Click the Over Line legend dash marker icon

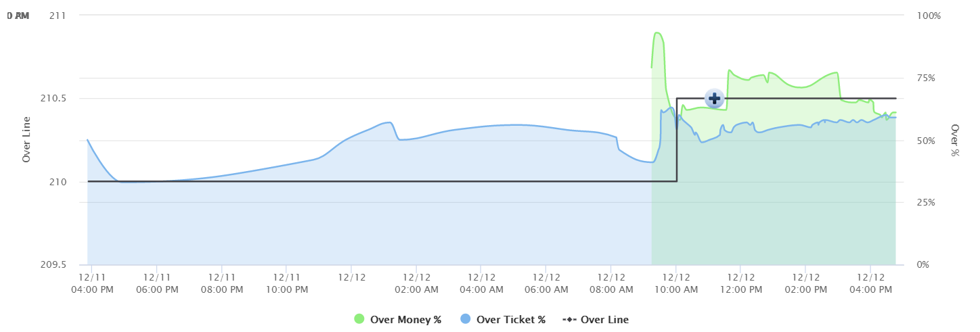(571, 319)
